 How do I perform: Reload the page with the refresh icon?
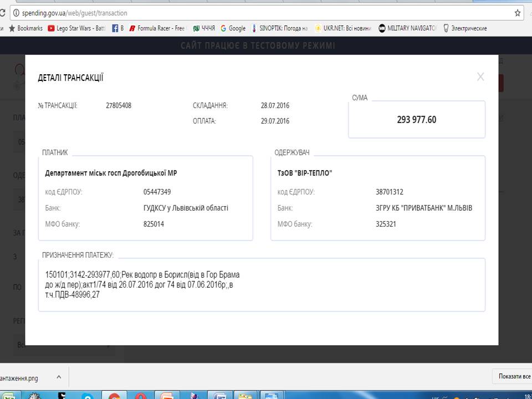(x=2, y=13)
